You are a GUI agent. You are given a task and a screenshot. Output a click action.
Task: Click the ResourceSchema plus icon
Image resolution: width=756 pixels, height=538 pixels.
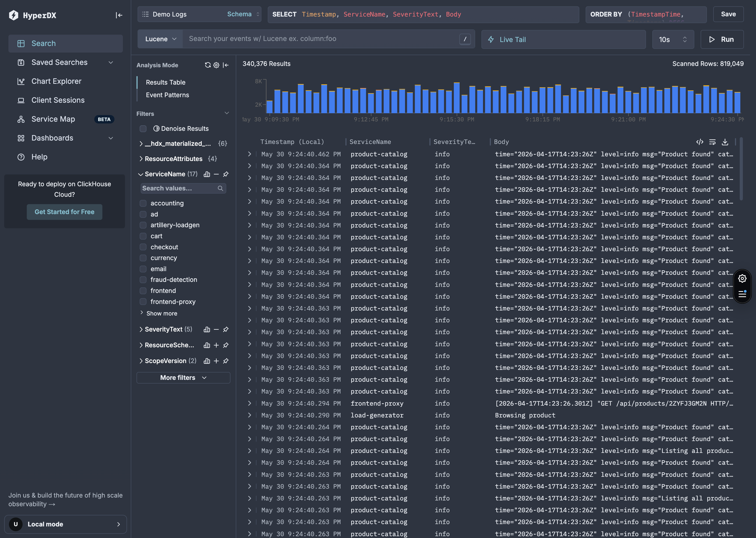tap(216, 345)
